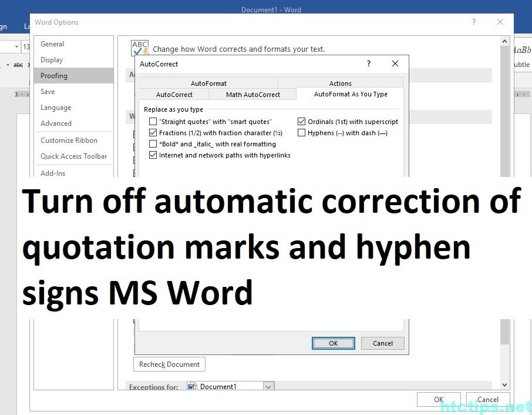Open Quick Access Toolbar settings
Image resolution: width=532 pixels, height=415 pixels.
tap(73, 156)
